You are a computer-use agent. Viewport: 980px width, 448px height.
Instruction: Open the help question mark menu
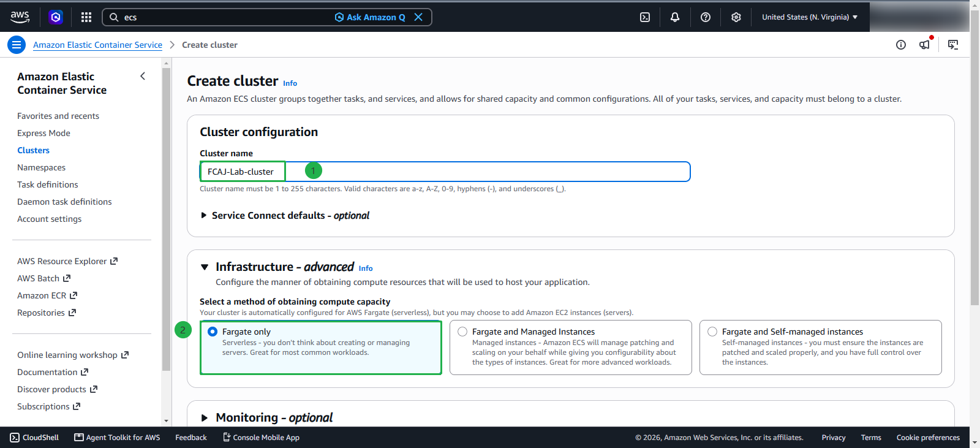coord(706,17)
